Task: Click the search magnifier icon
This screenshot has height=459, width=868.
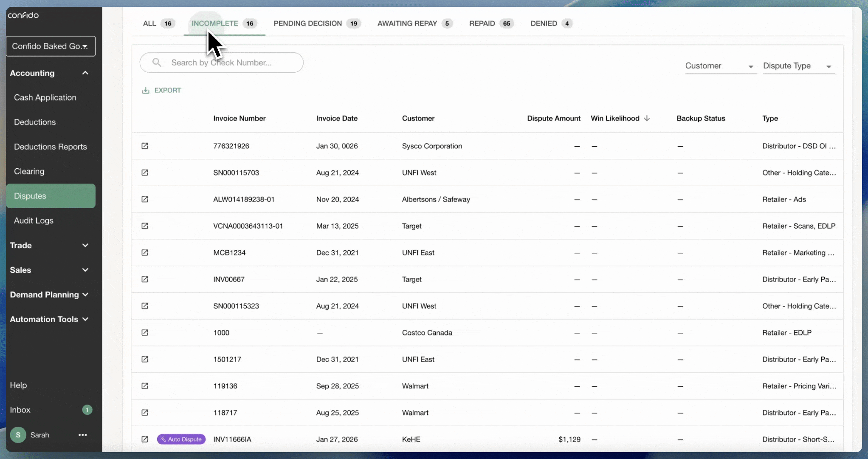Action: (x=157, y=62)
